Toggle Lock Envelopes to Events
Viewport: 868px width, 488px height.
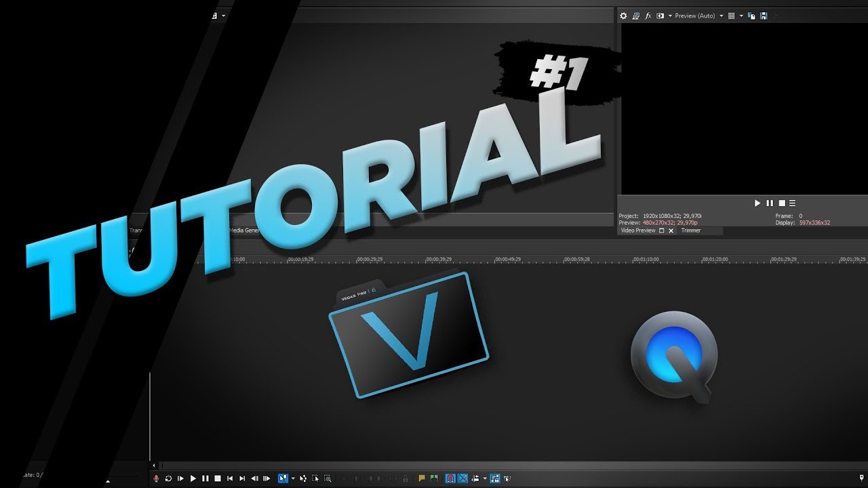pos(495,479)
